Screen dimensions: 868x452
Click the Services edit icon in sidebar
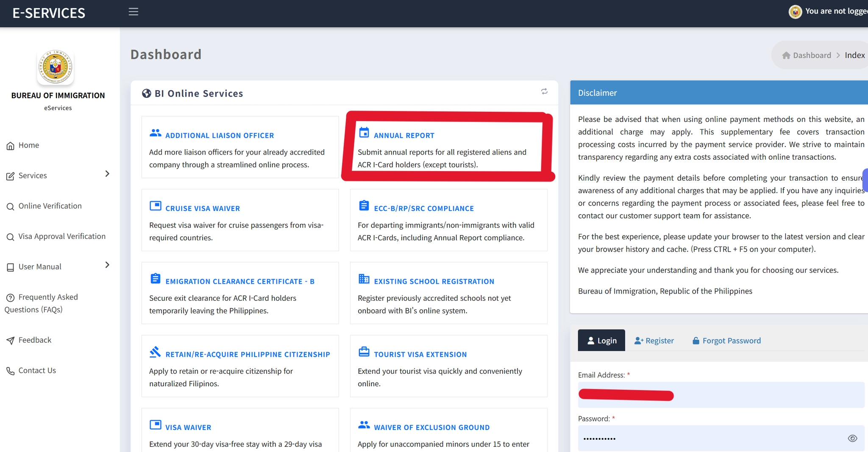pos(11,176)
